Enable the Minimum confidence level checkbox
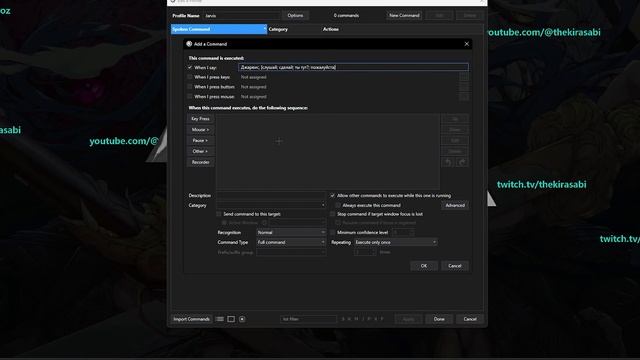Screen dimensions: 640x360 click(x=332, y=232)
